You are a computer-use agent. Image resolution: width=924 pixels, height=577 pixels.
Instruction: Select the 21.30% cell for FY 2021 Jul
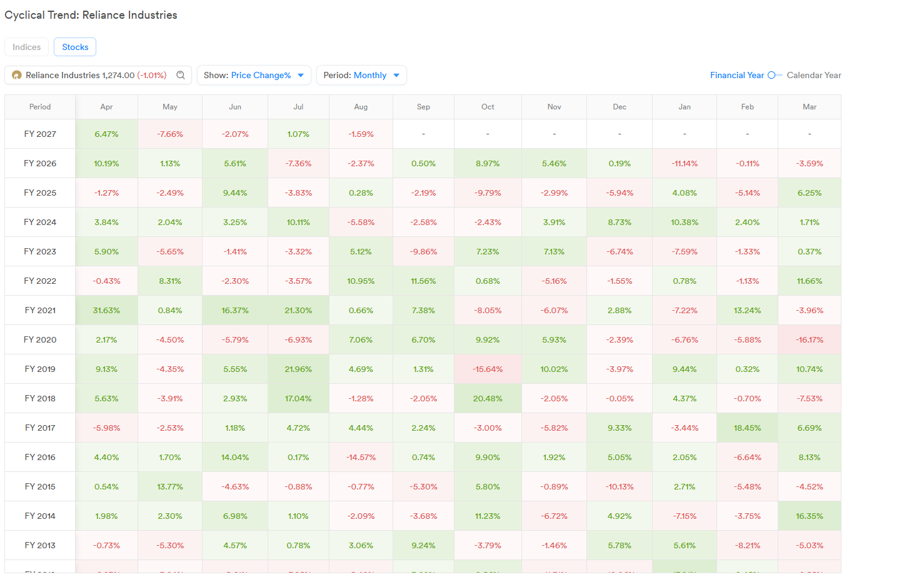point(299,310)
